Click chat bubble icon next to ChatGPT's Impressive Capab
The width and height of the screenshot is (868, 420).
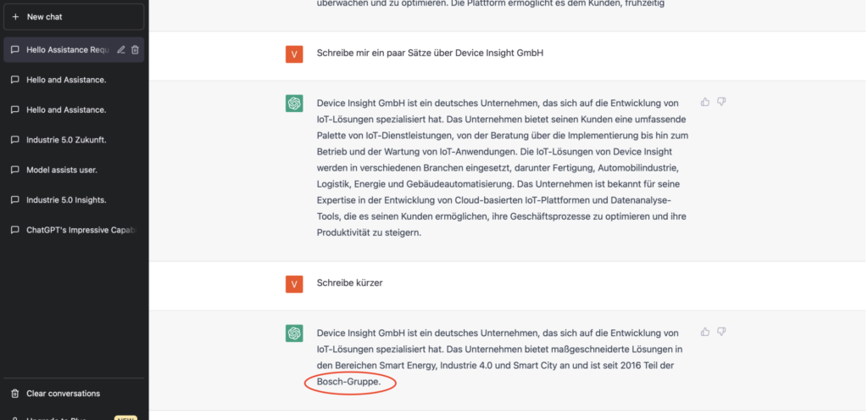(15, 229)
